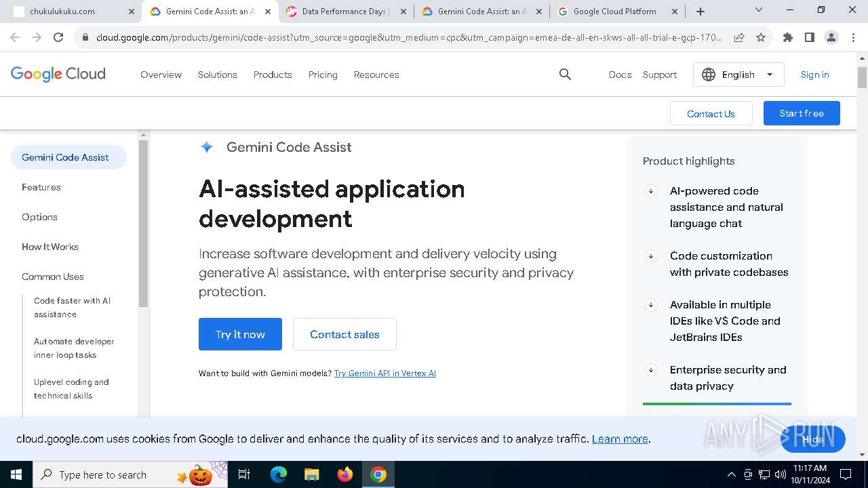Hide the cookie notice banner

click(x=812, y=439)
